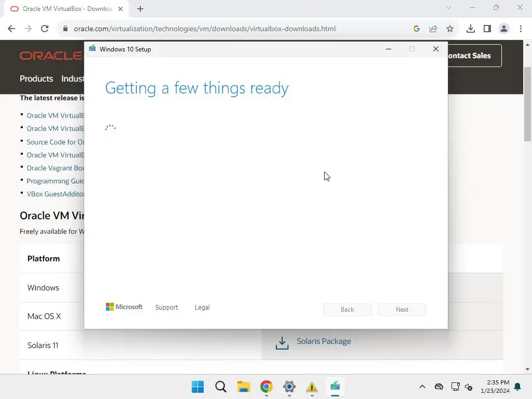This screenshot has width=532, height=399.
Task: Bookmark this page with the star icon
Action: click(450, 29)
